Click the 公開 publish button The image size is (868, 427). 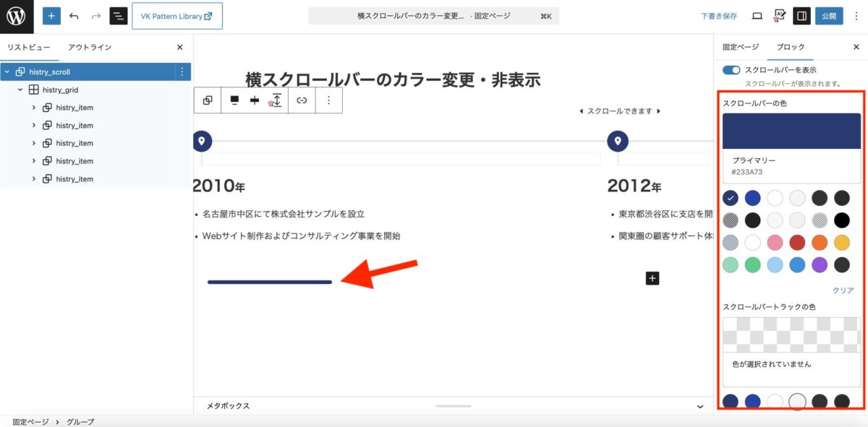(829, 16)
